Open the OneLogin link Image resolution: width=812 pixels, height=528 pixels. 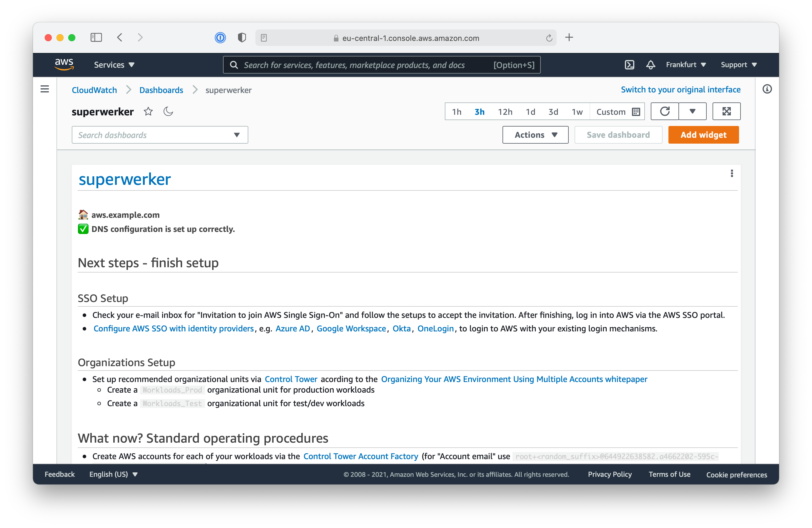pyautogui.click(x=435, y=328)
